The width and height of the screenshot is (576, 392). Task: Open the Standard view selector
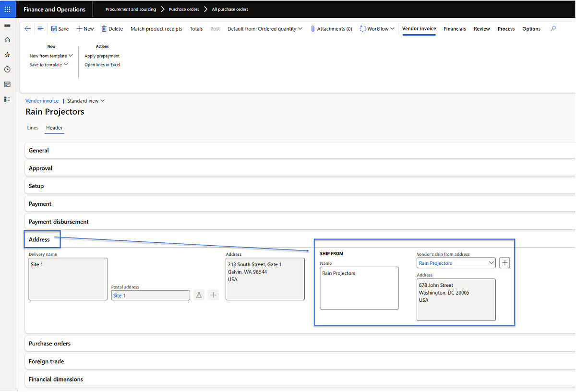pos(86,101)
